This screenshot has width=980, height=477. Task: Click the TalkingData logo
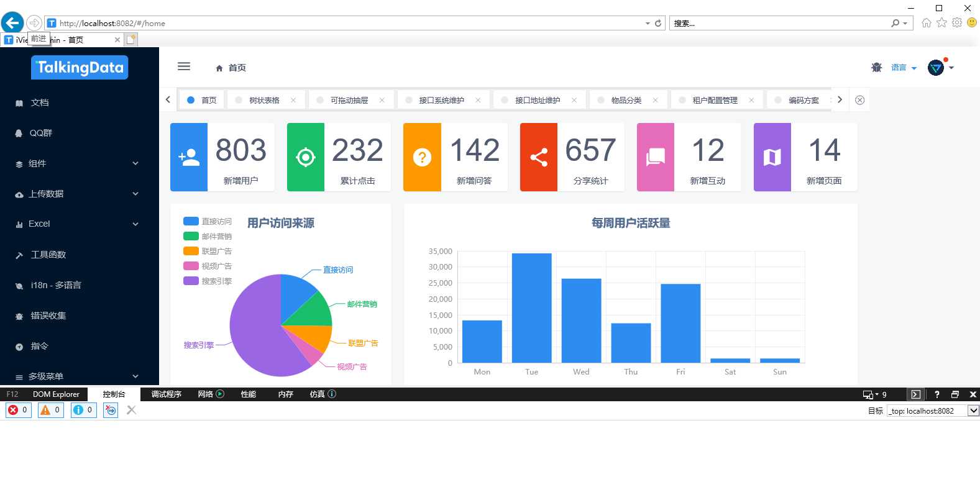coord(80,68)
